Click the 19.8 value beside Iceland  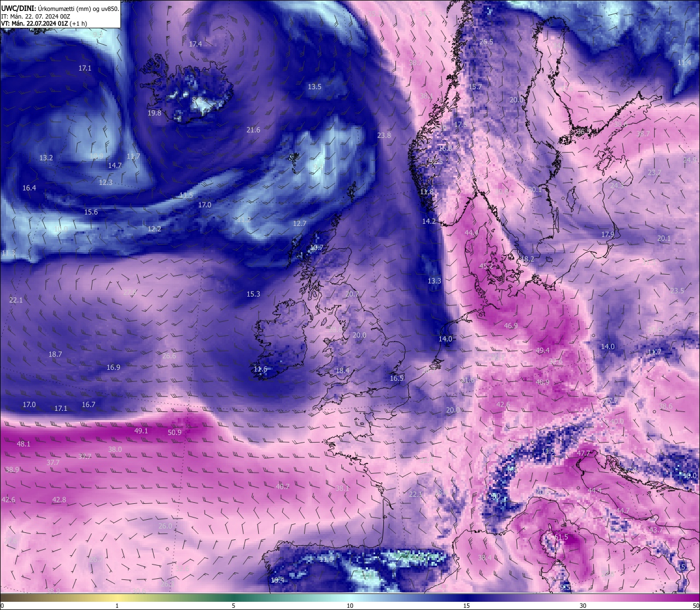(x=154, y=113)
